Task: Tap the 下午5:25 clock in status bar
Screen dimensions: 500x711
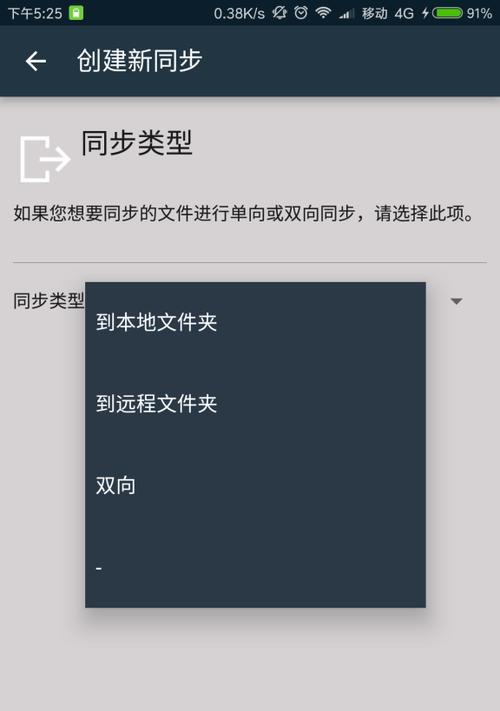Action: (35, 13)
